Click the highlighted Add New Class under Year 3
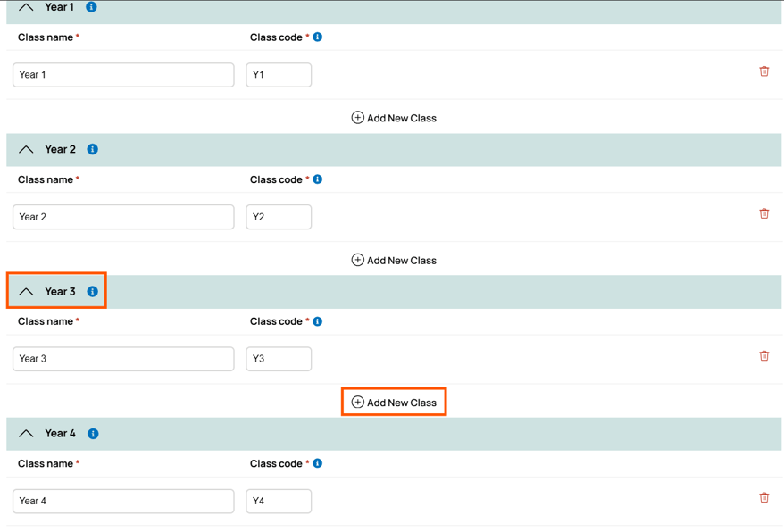The height and width of the screenshot is (532, 784). tap(394, 402)
